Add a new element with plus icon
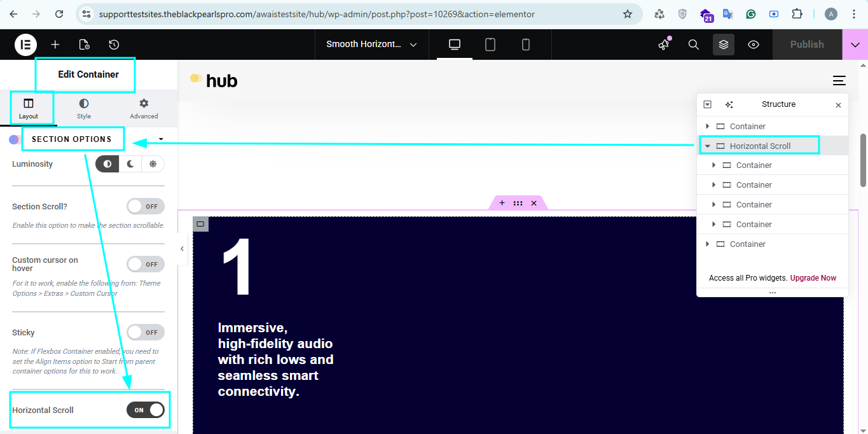The height and width of the screenshot is (434, 868). click(55, 45)
